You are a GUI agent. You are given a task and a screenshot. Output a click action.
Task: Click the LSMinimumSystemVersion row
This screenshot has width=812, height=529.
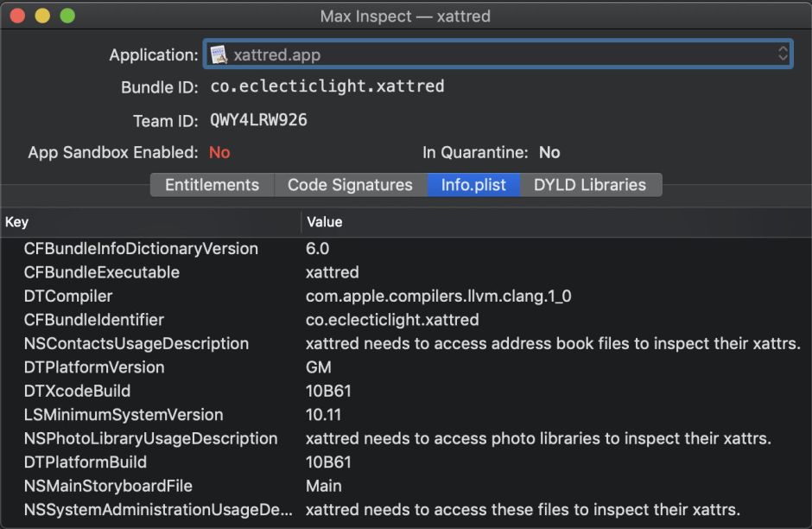124,415
